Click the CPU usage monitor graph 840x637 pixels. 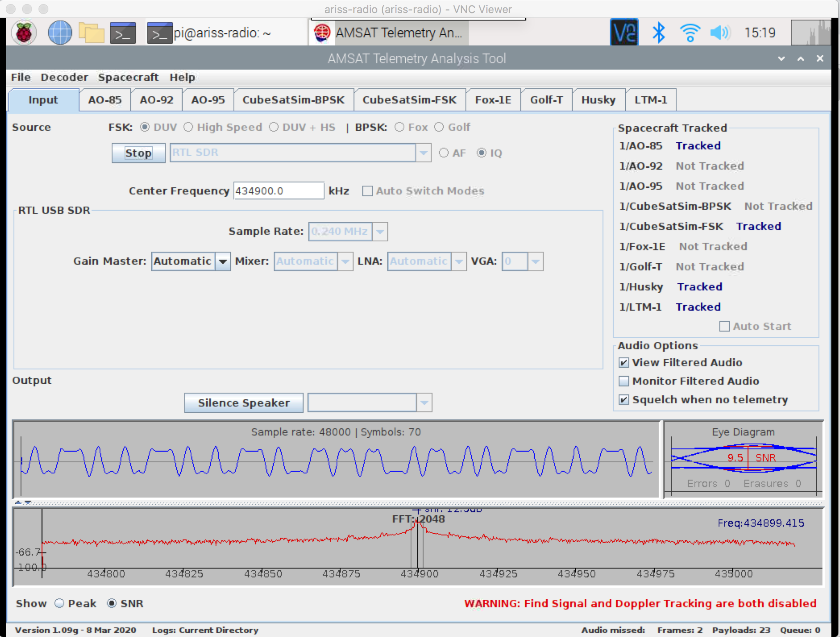[x=811, y=32]
